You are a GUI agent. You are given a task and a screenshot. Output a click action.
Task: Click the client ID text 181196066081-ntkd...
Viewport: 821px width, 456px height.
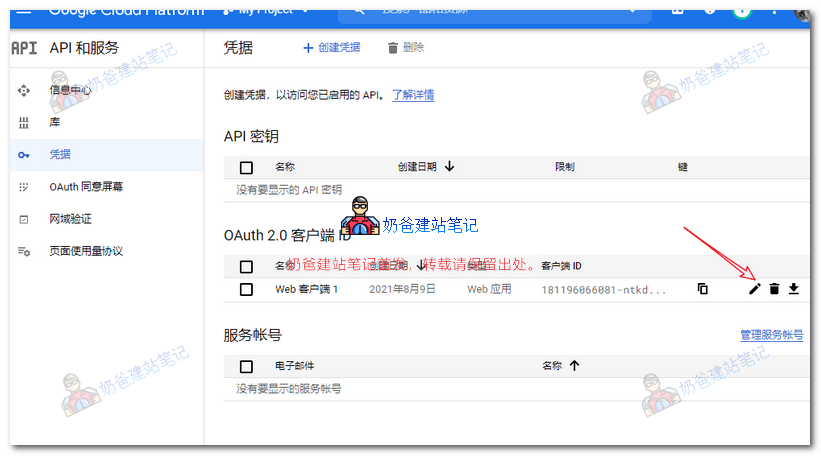(604, 290)
